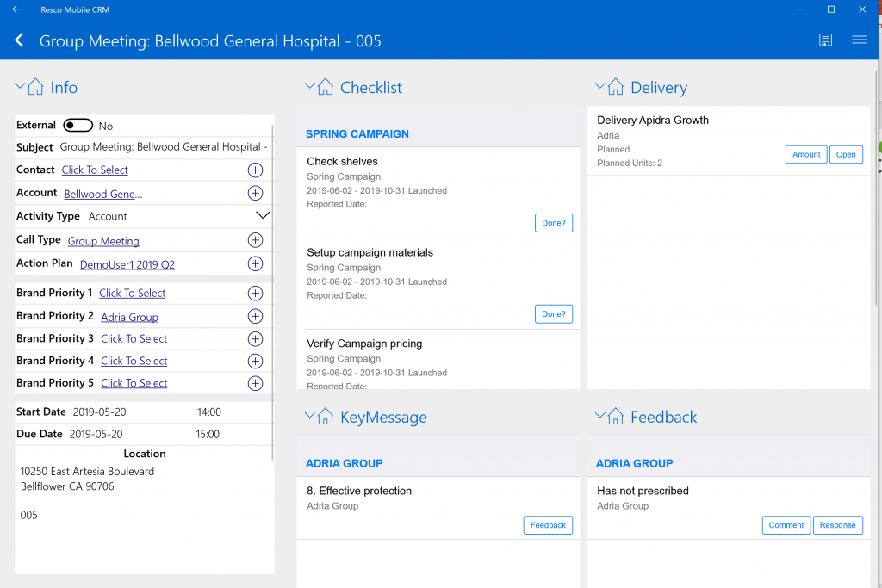Click the plus icon in the Contact row

click(255, 170)
